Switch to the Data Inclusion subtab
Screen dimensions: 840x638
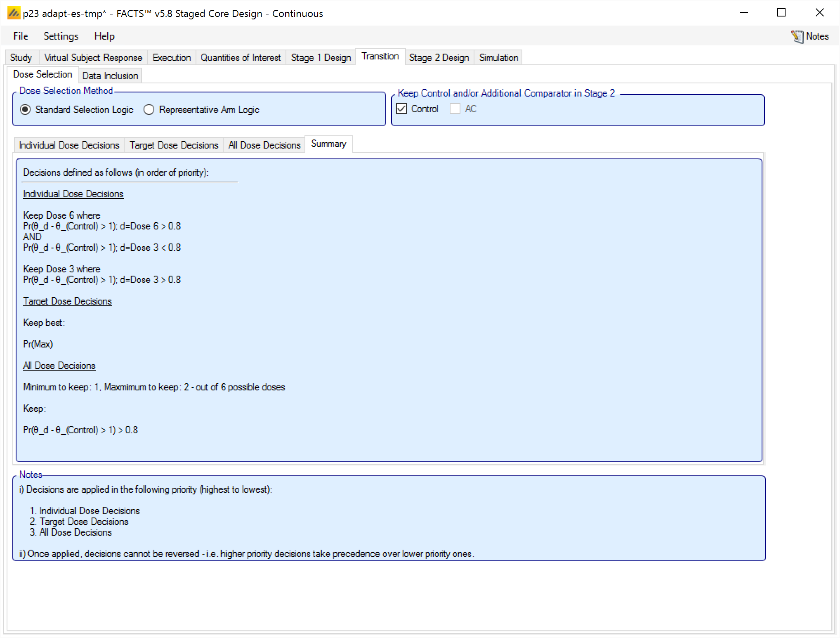(x=110, y=76)
